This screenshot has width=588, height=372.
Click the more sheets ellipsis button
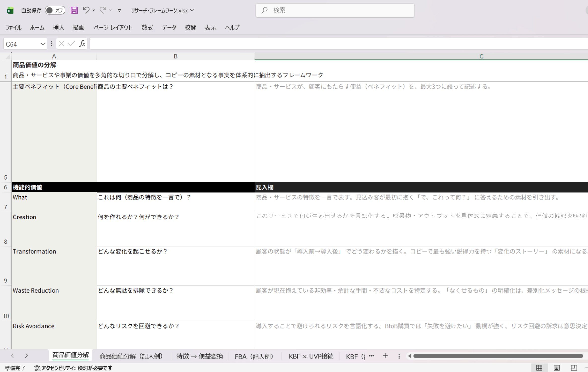pyautogui.click(x=371, y=356)
